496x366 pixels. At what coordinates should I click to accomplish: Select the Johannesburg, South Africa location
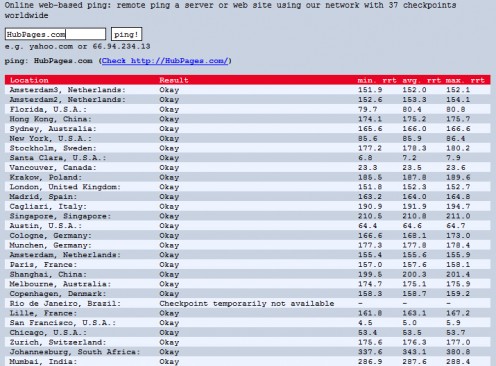point(75,352)
